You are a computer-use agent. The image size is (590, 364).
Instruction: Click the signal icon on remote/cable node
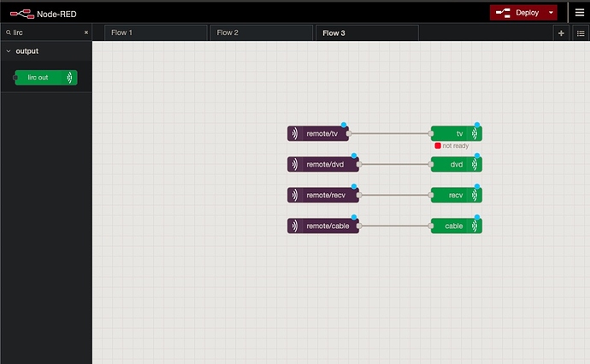(295, 226)
